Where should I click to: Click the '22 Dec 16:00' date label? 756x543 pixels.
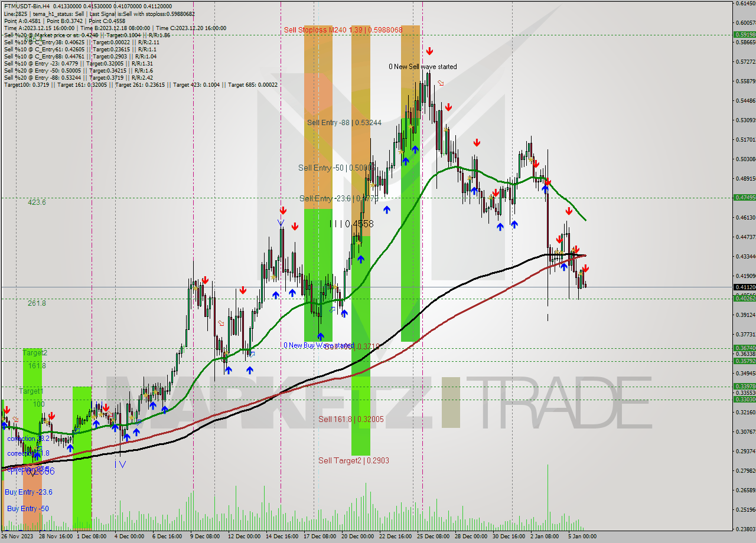(x=396, y=537)
